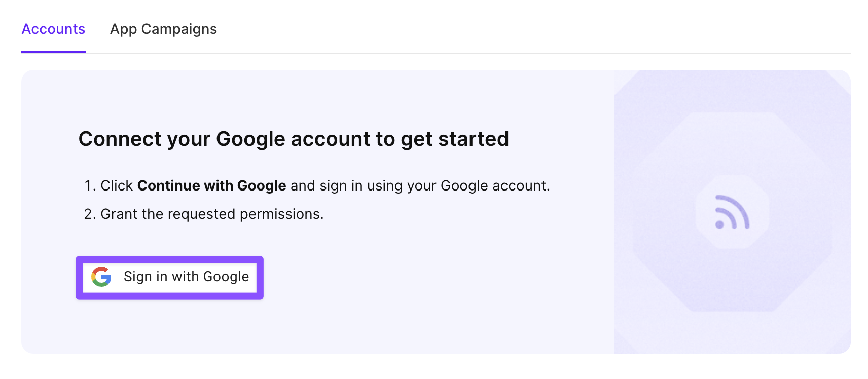This screenshot has width=868, height=379.
Task: Click the yellow segment of the Google logo
Action: pyautogui.click(x=93, y=277)
